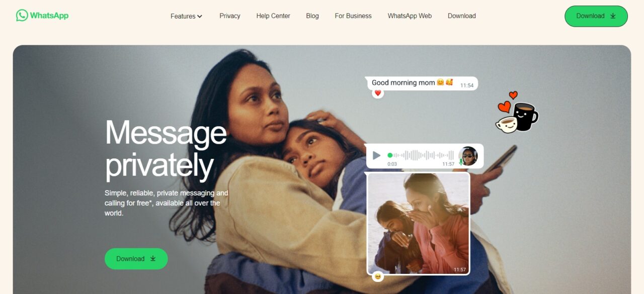Seek along the voice message waveform
Screen dimensions: 644x294
pos(421,155)
